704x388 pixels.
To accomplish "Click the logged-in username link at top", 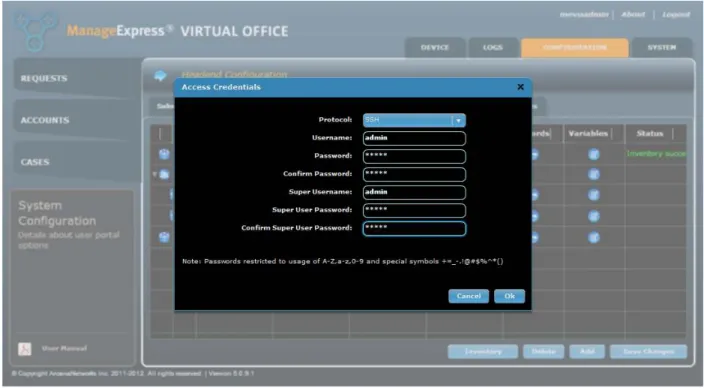I will click(x=584, y=15).
